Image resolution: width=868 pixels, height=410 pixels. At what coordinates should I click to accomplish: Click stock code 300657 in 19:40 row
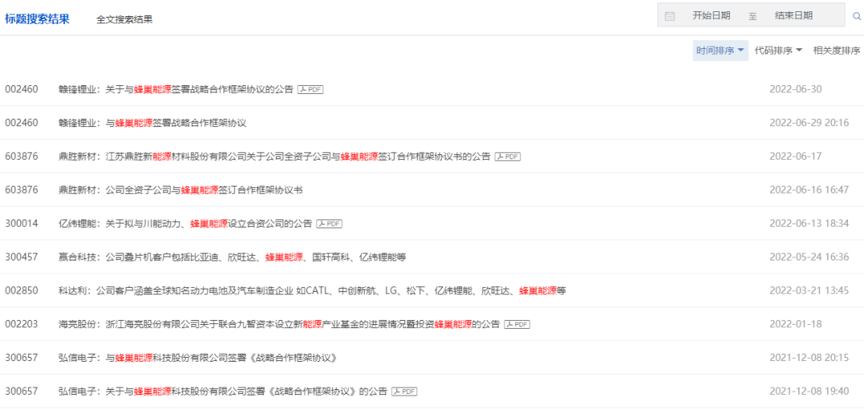click(22, 392)
